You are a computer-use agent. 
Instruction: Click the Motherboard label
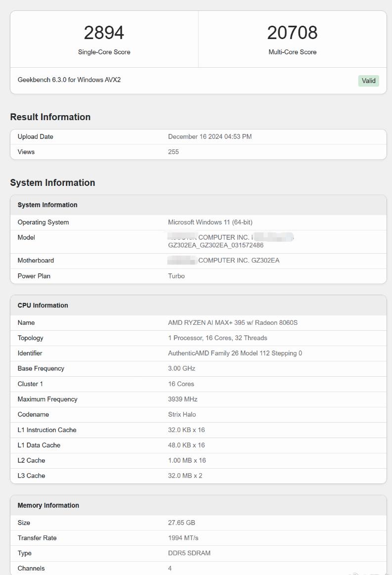click(x=36, y=261)
